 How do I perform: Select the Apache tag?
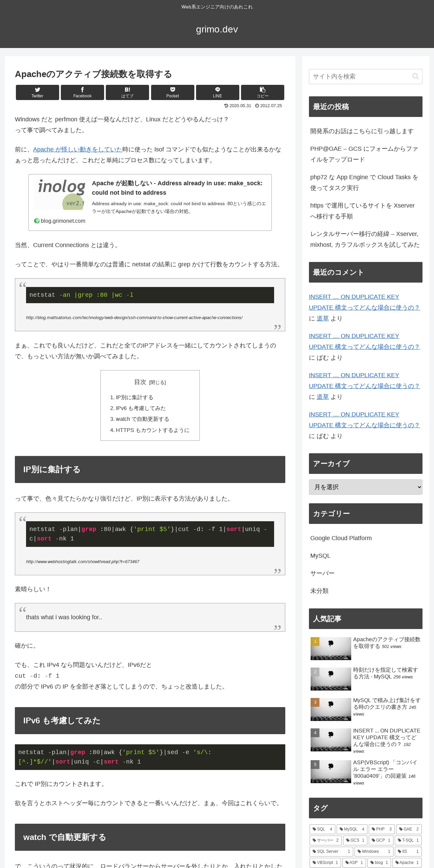click(407, 863)
